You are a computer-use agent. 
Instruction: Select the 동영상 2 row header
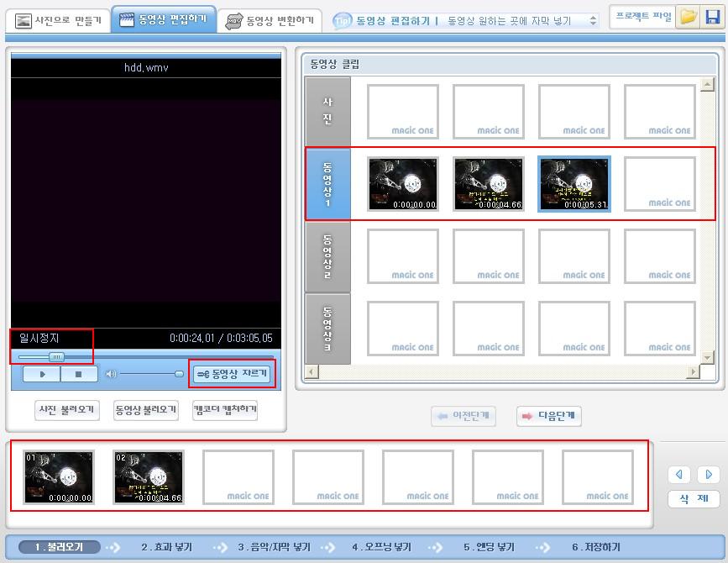pyautogui.click(x=327, y=256)
